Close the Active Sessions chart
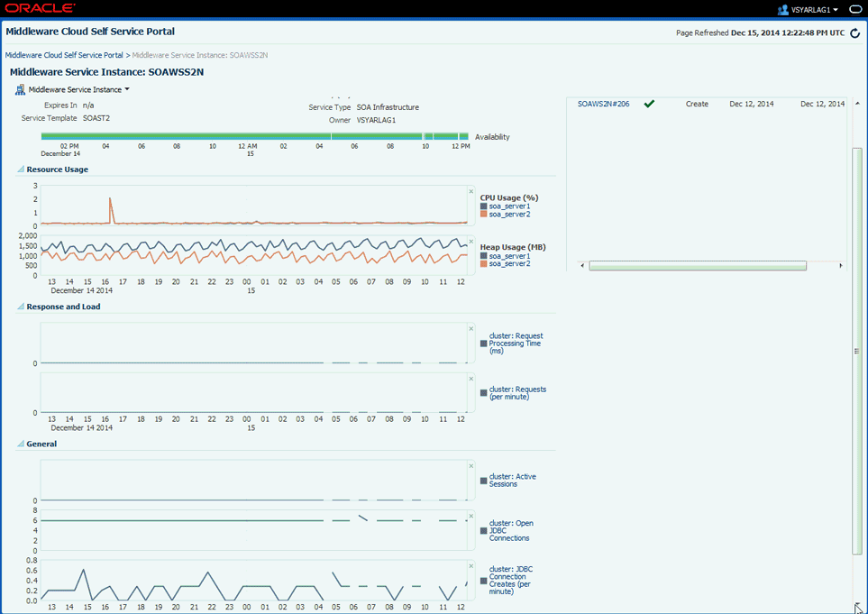 pos(471,466)
